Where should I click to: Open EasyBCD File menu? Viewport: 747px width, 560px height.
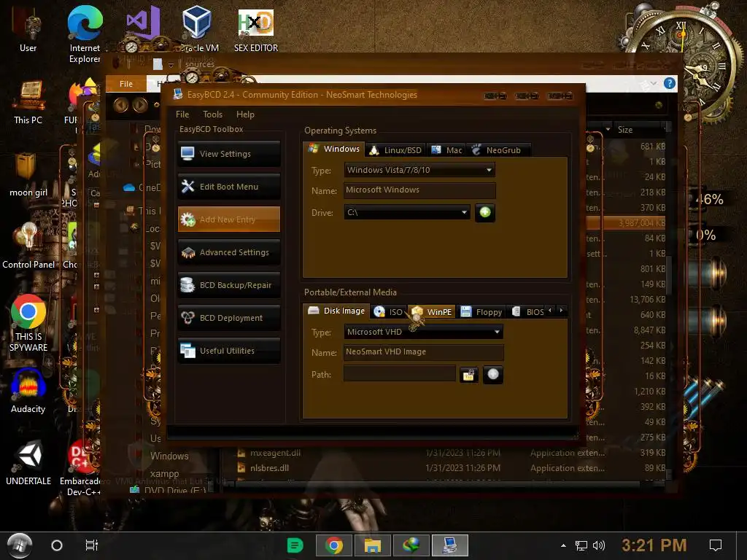pyautogui.click(x=182, y=114)
